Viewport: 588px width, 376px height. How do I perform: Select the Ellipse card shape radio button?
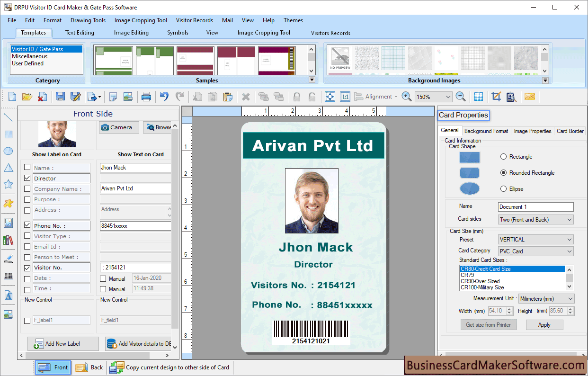click(x=503, y=188)
